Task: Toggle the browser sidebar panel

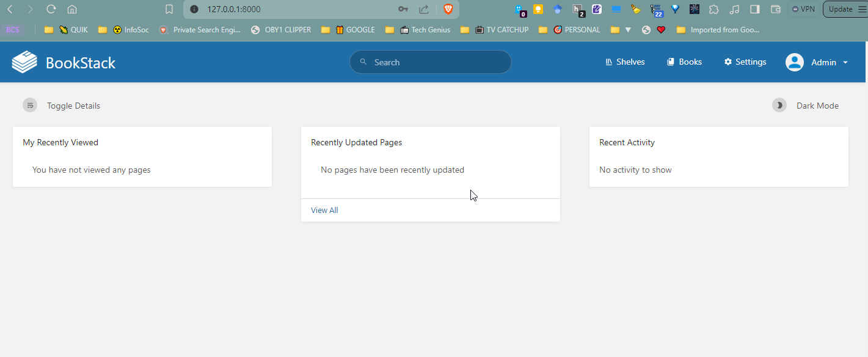Action: coord(755,9)
